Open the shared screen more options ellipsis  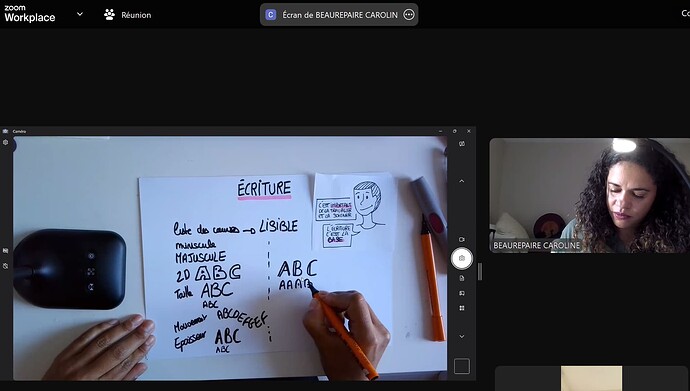pos(409,15)
